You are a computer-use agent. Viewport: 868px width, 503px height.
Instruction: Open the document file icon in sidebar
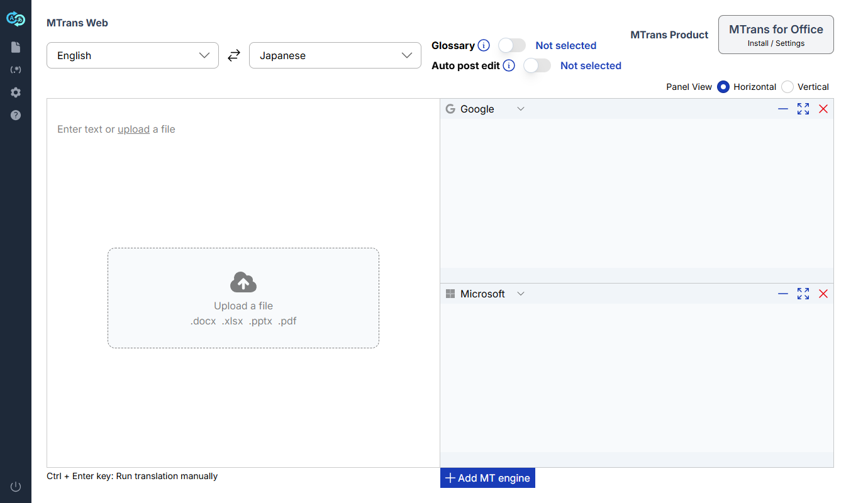click(16, 47)
